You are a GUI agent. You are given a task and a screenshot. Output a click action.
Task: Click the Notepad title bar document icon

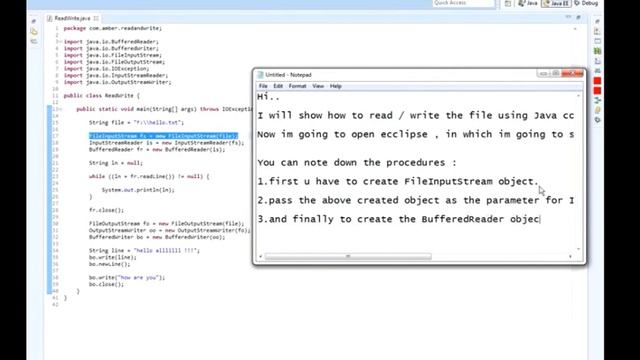260,75
